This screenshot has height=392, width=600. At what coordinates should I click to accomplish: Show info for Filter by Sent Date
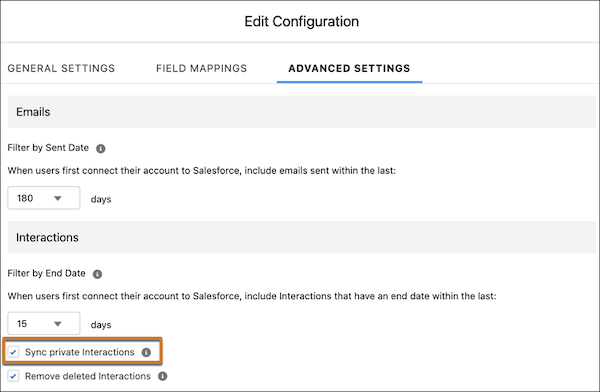101,149
